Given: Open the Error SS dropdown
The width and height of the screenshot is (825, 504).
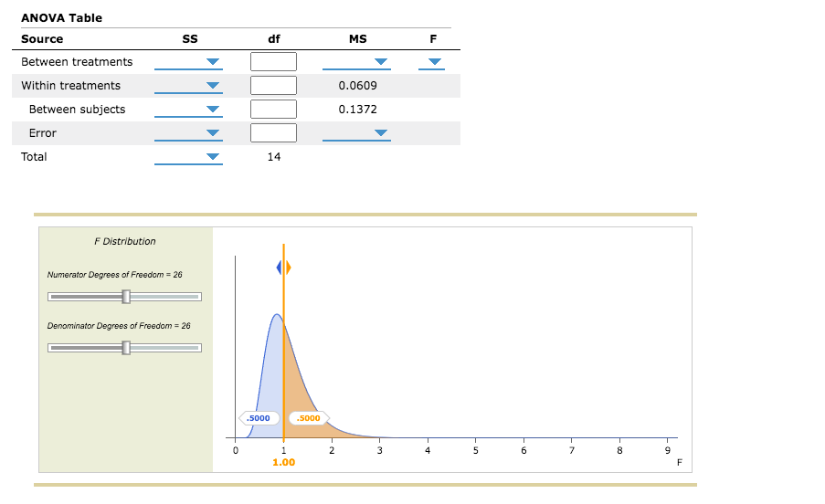Looking at the screenshot, I should click(188, 133).
